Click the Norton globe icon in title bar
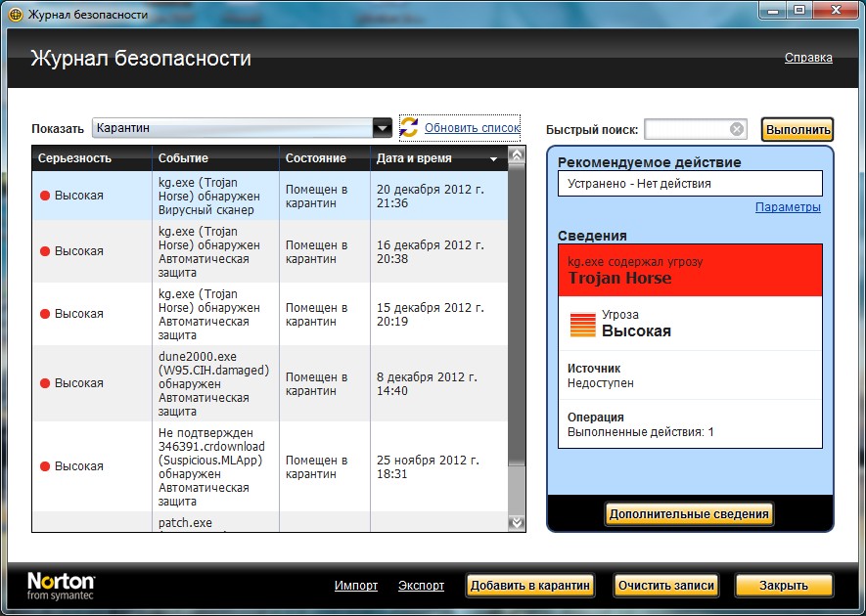This screenshot has height=616, width=866. pyautogui.click(x=16, y=13)
